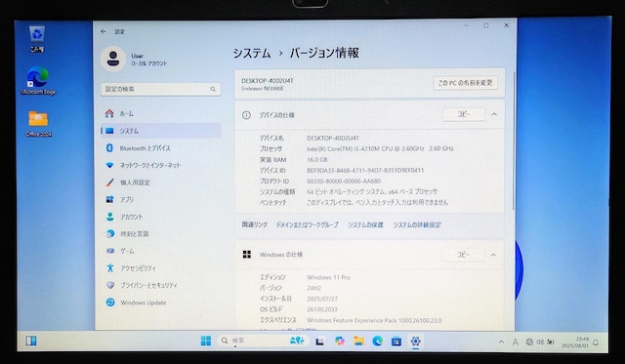Image resolution: width=625 pixels, height=364 pixels.
Task: Collapse the デバイスの仕様 section
Action: (494, 115)
